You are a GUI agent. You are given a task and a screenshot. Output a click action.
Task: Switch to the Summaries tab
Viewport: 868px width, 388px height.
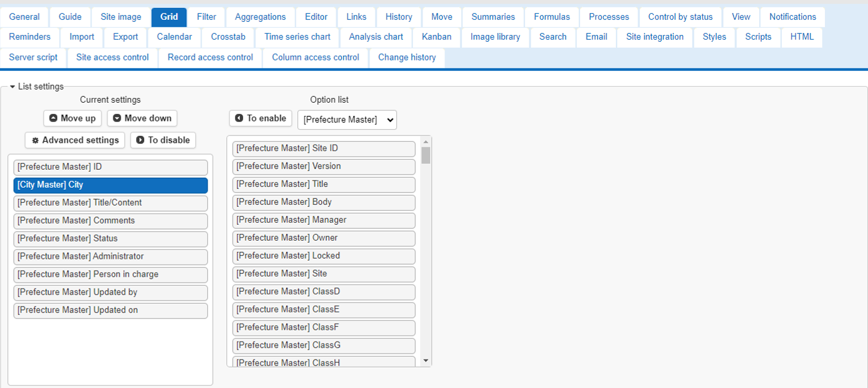[x=493, y=17]
